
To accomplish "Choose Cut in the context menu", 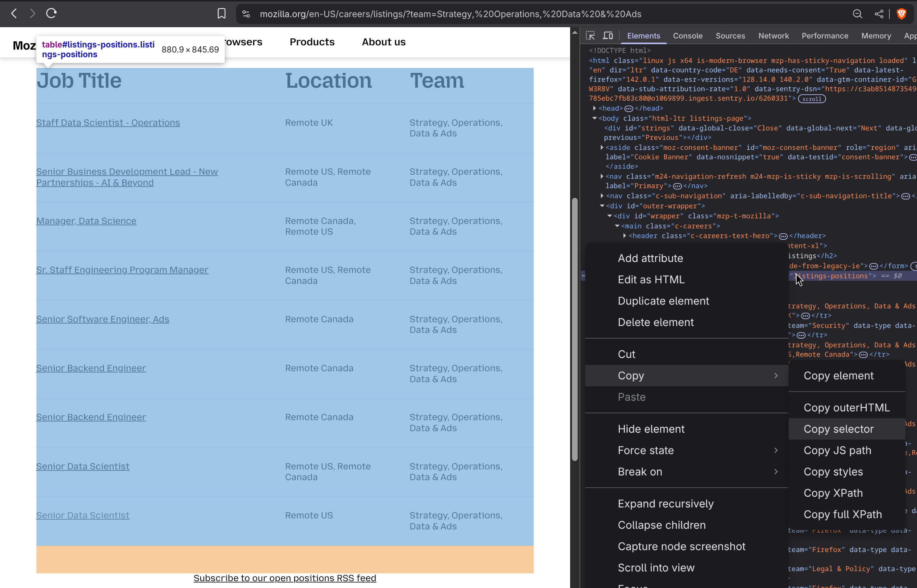I will tap(687, 355).
